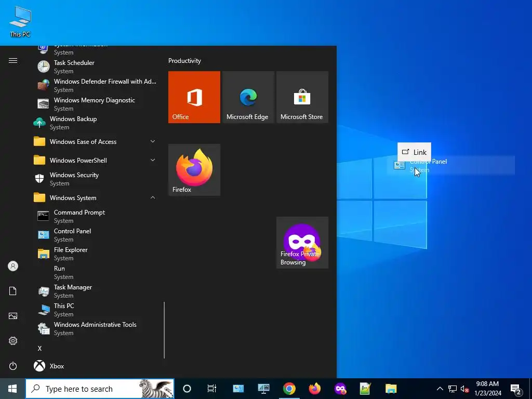Open Control Panel pinned on taskbar
Viewport: 532px width, 399px height.
pos(238,389)
